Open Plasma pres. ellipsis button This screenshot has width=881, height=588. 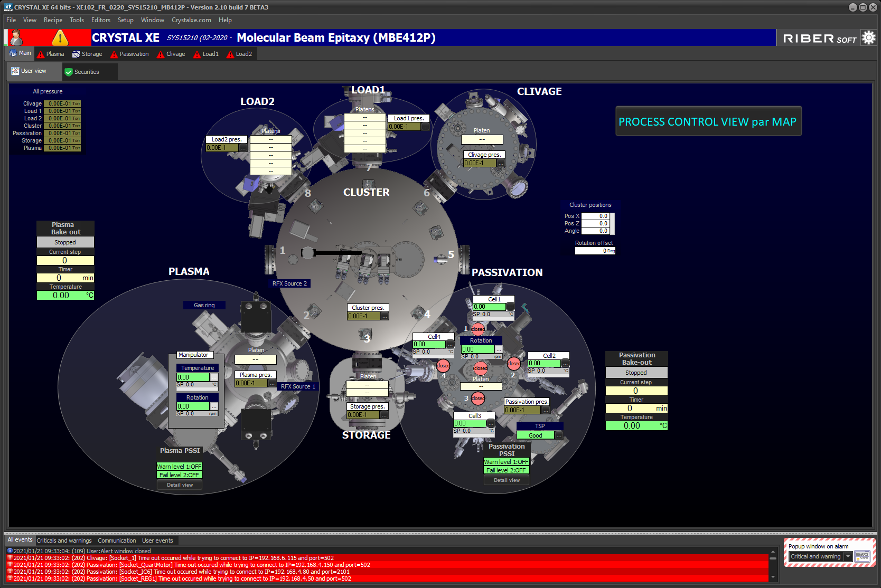pyautogui.click(x=272, y=383)
